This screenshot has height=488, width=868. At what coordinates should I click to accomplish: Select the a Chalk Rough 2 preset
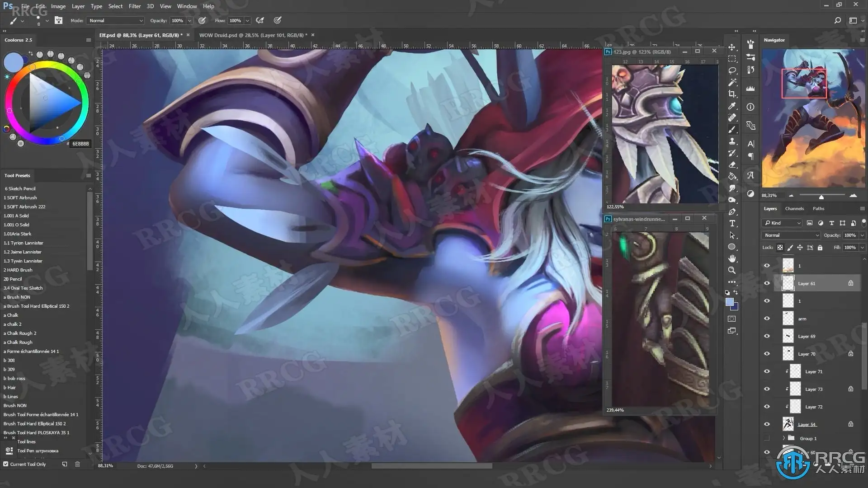pos(20,333)
